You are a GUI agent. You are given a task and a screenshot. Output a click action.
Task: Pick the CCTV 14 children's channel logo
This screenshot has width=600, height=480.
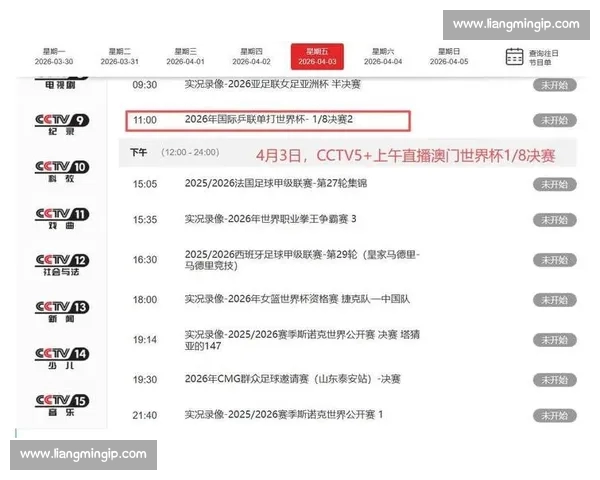[62, 359]
